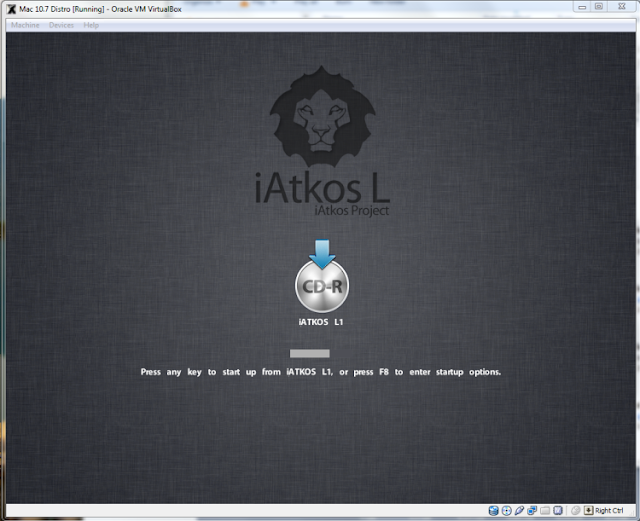Open the Help menu
Image resolution: width=640 pixels, height=521 pixels.
coord(91,25)
